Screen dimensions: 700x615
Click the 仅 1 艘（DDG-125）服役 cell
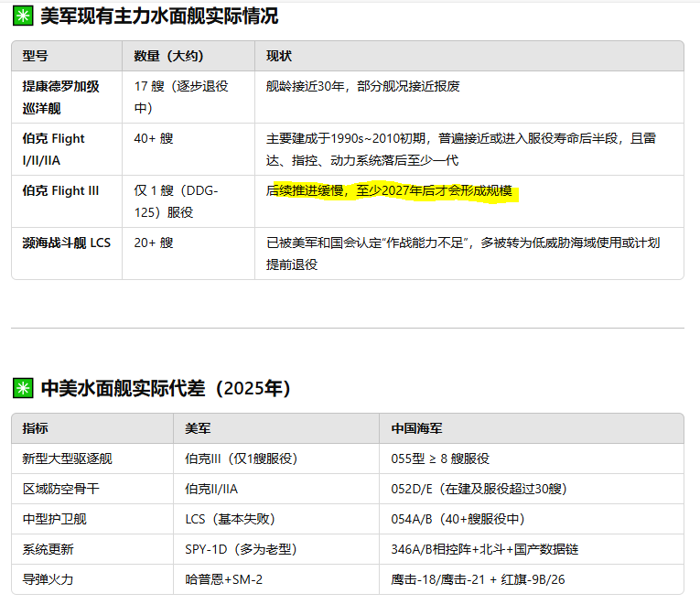point(179,200)
